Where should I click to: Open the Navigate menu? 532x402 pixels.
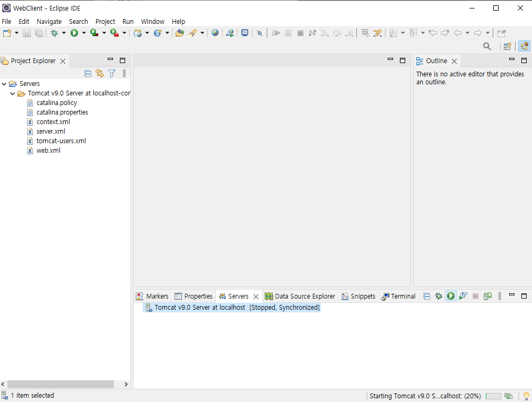49,21
